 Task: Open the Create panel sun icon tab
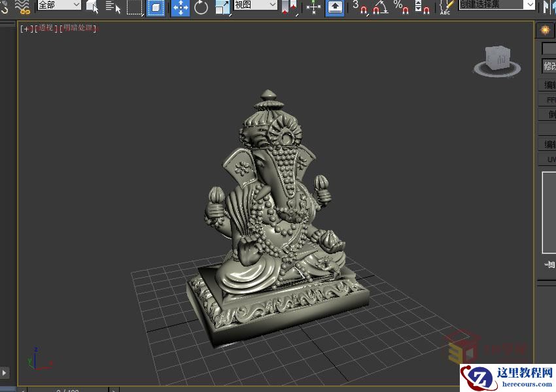(x=545, y=30)
